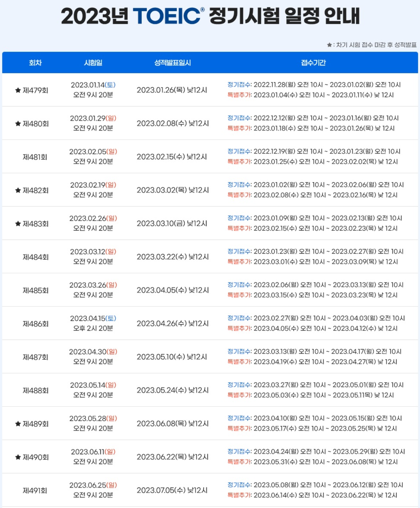Select the 제484회 round cell

(36, 257)
